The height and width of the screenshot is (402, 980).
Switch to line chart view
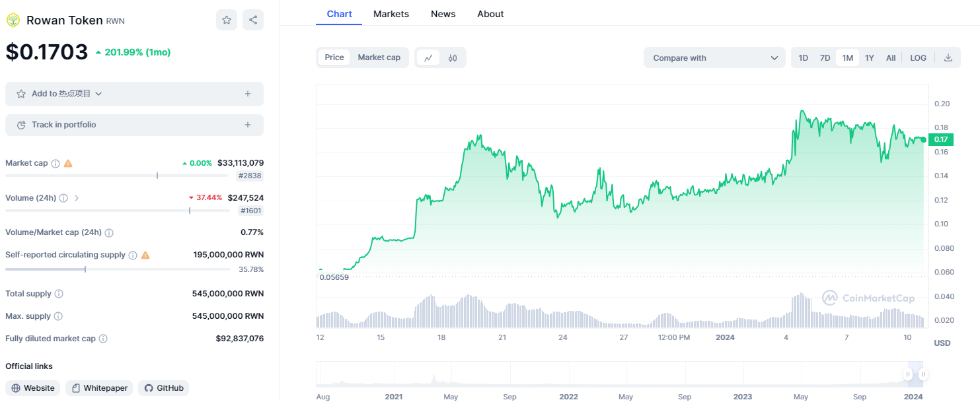(428, 57)
